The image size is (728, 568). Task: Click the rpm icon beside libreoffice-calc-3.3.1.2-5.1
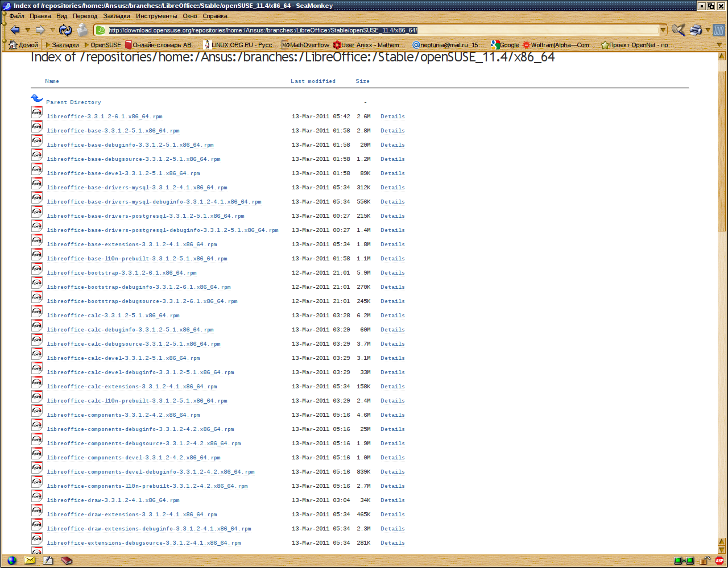pos(37,312)
